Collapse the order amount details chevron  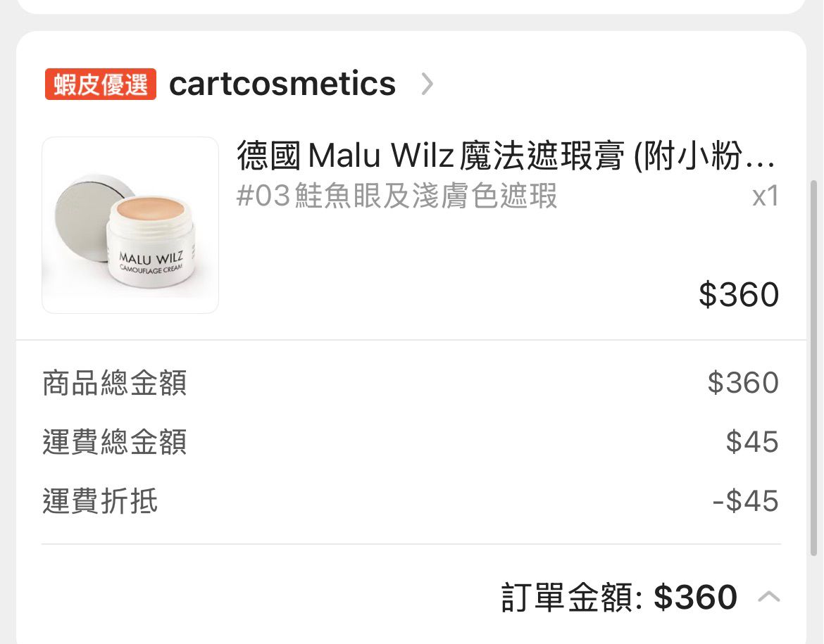(768, 598)
